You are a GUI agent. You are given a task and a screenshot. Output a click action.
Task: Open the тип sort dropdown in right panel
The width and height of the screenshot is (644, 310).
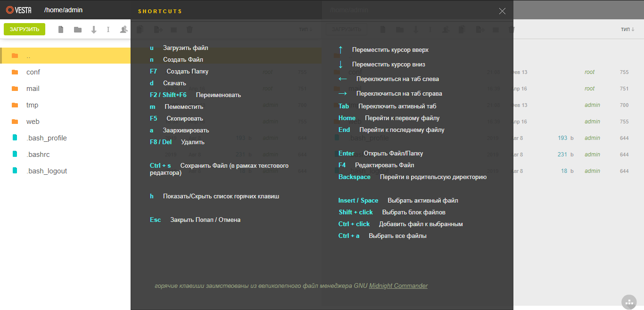pyautogui.click(x=627, y=29)
